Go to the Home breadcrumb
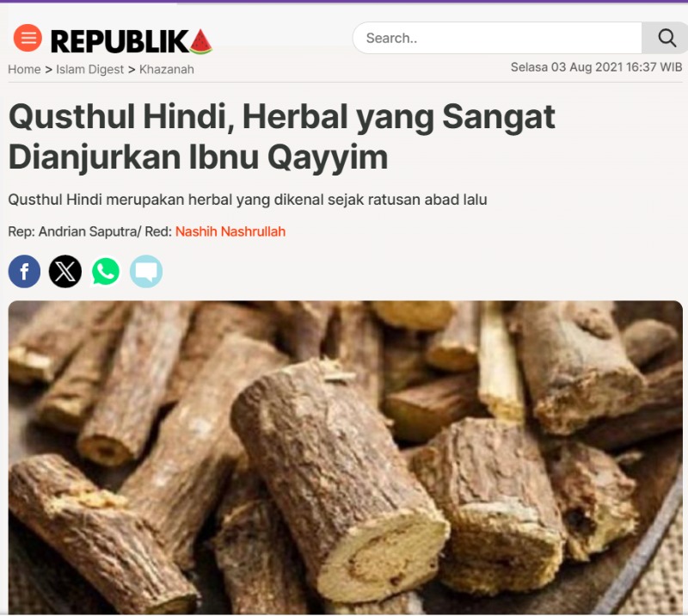Image resolution: width=688 pixels, height=616 pixels. pos(25,70)
